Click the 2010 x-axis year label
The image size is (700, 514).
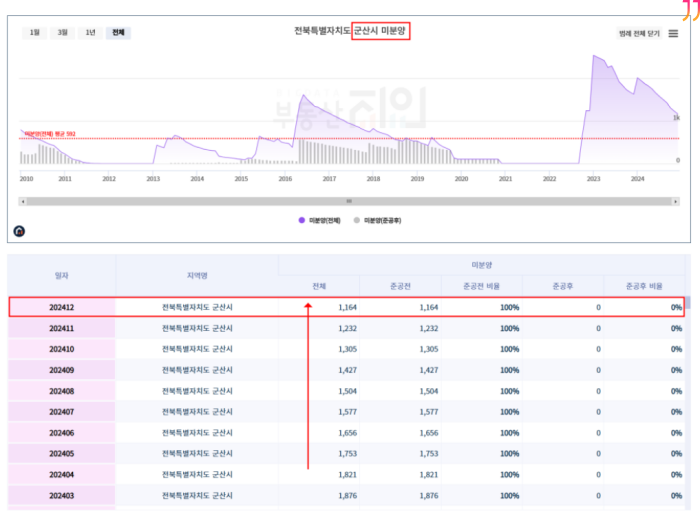tap(26, 179)
